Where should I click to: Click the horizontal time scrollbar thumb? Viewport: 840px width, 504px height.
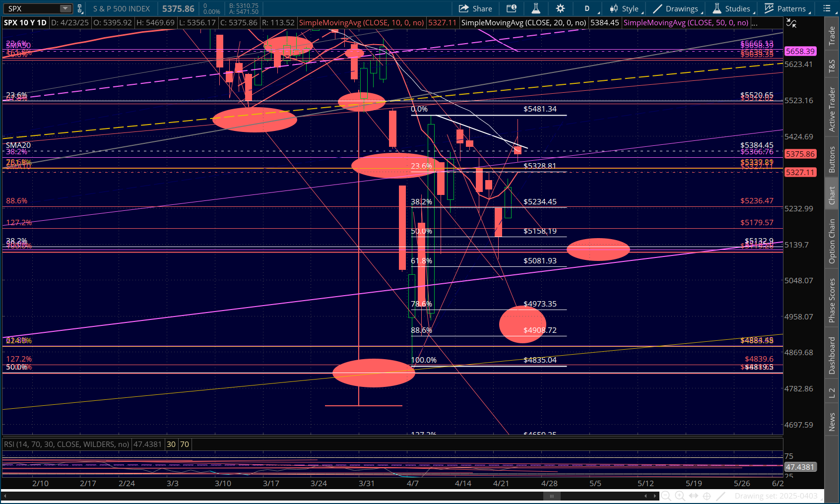click(551, 496)
